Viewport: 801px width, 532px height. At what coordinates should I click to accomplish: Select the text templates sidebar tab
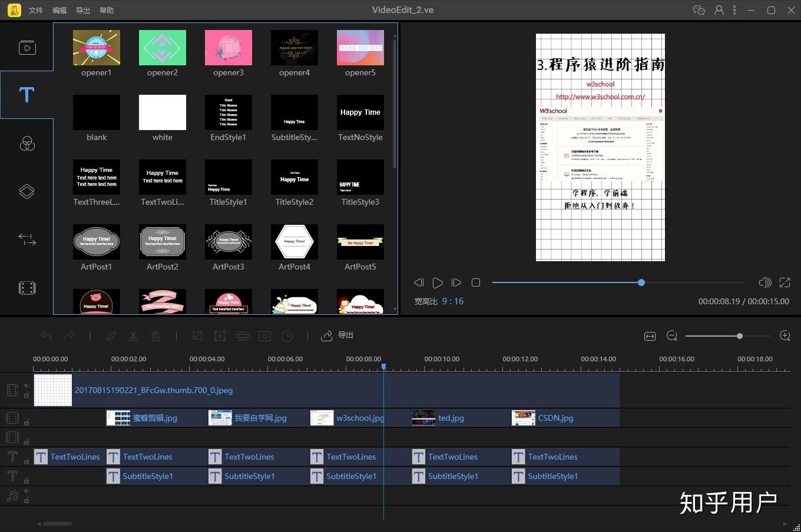pos(27,95)
